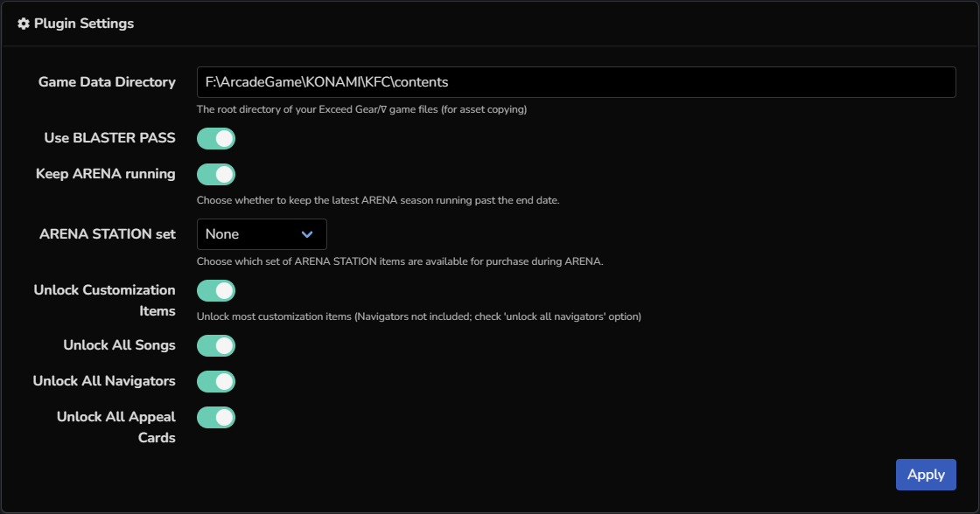Click the Plugin Settings header title
Screen dimensions: 980x514
84,24
